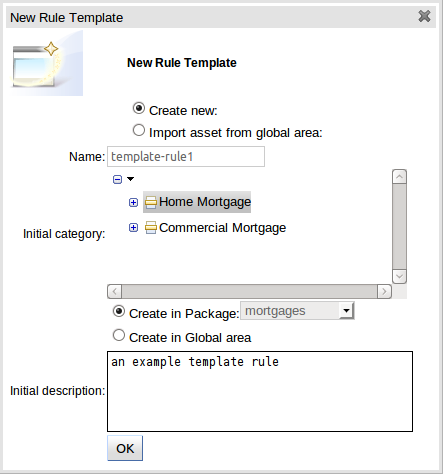
Task: Expand the Home Mortgage tree node
Action: pyautogui.click(x=133, y=202)
